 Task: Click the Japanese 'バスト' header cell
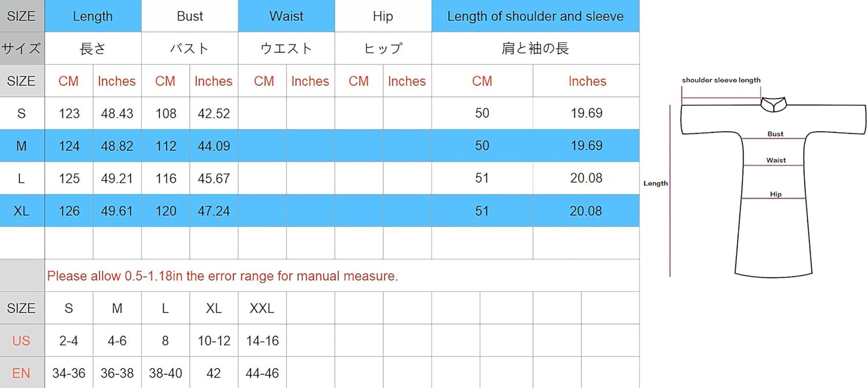pos(190,49)
